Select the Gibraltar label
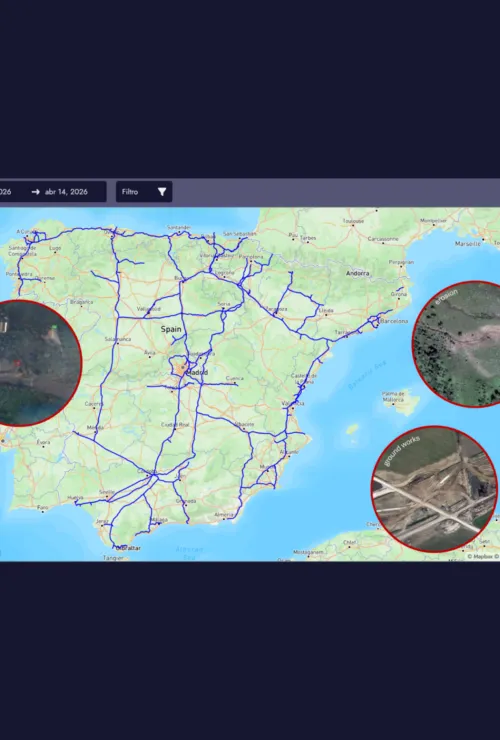The height and width of the screenshot is (740, 500). point(128,548)
